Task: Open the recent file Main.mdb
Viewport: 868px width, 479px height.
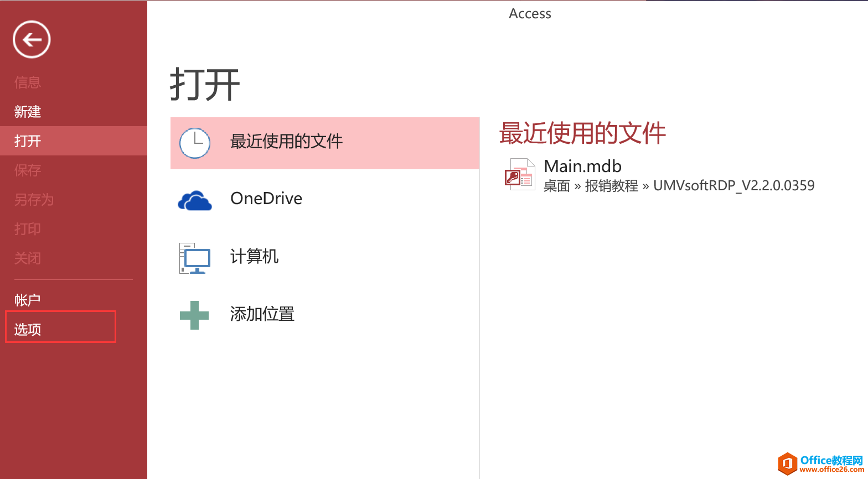Action: click(583, 166)
